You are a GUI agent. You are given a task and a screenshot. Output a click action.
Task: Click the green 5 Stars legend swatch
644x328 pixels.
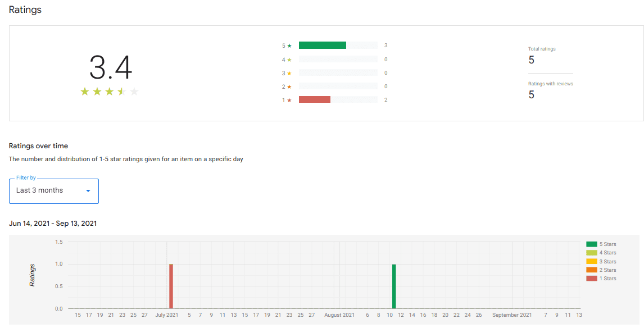(593, 244)
